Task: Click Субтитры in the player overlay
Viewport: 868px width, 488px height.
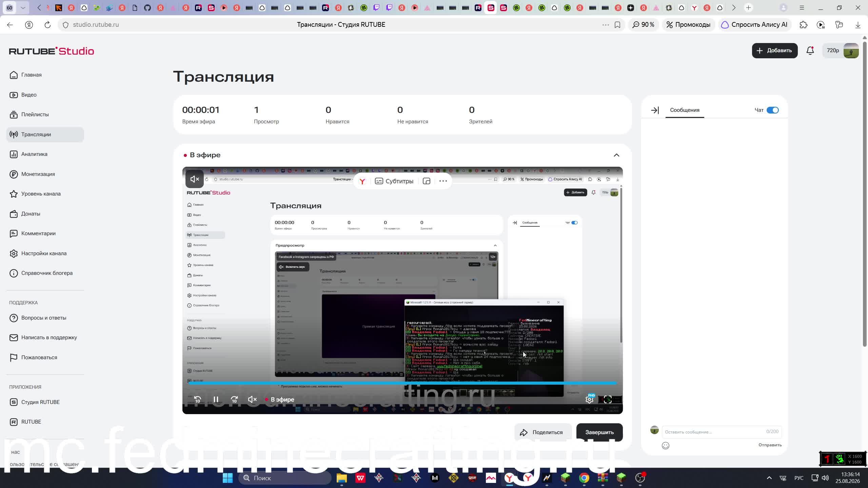Action: [x=394, y=181]
